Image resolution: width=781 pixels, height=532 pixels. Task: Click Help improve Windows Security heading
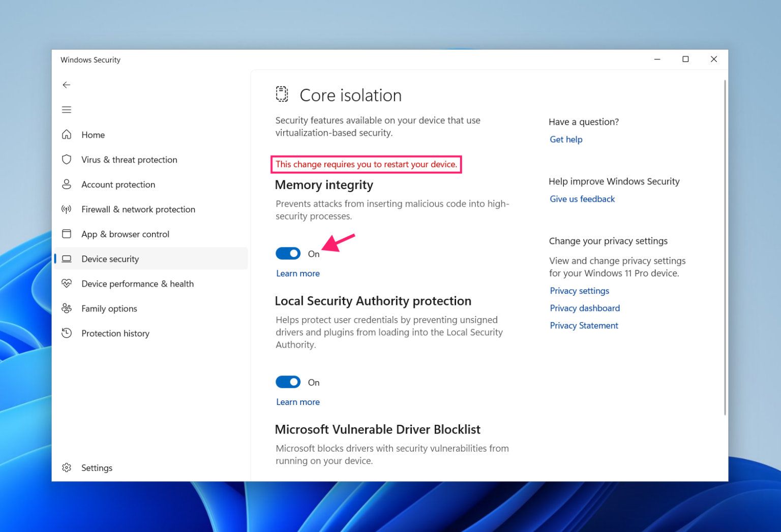coord(614,181)
